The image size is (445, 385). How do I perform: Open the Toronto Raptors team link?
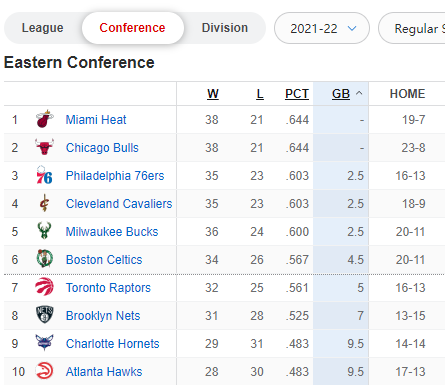[x=108, y=288]
